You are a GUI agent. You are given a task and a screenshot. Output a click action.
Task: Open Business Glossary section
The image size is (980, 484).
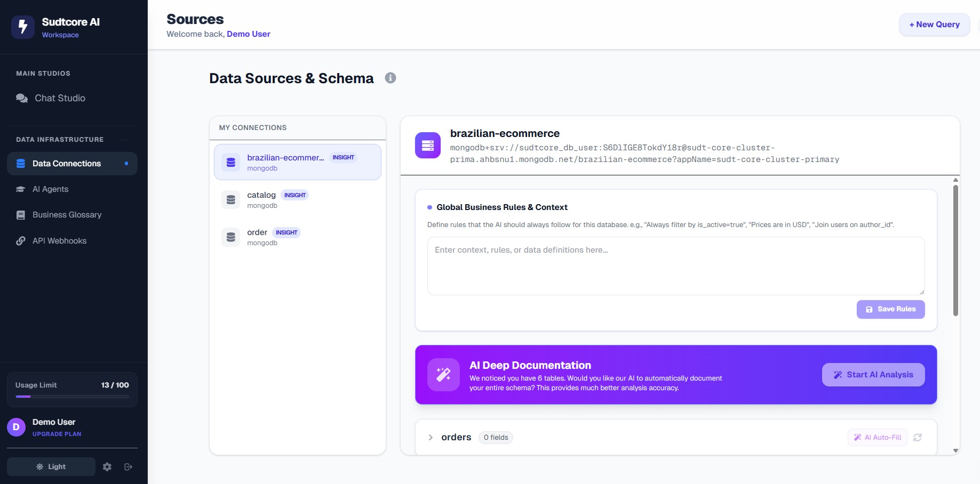[67, 215]
